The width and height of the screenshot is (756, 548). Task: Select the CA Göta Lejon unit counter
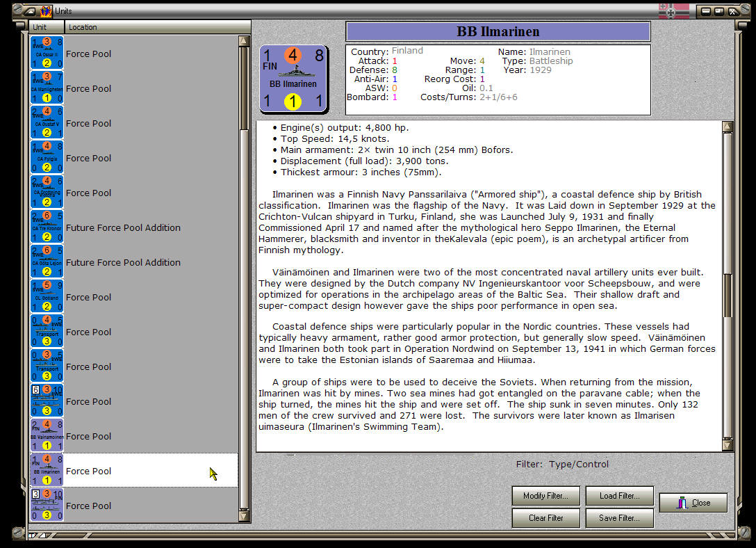tap(47, 261)
